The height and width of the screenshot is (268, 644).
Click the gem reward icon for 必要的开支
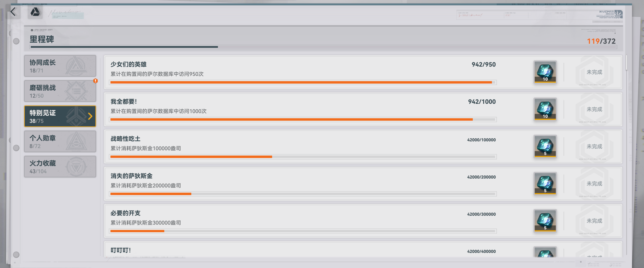[545, 221]
